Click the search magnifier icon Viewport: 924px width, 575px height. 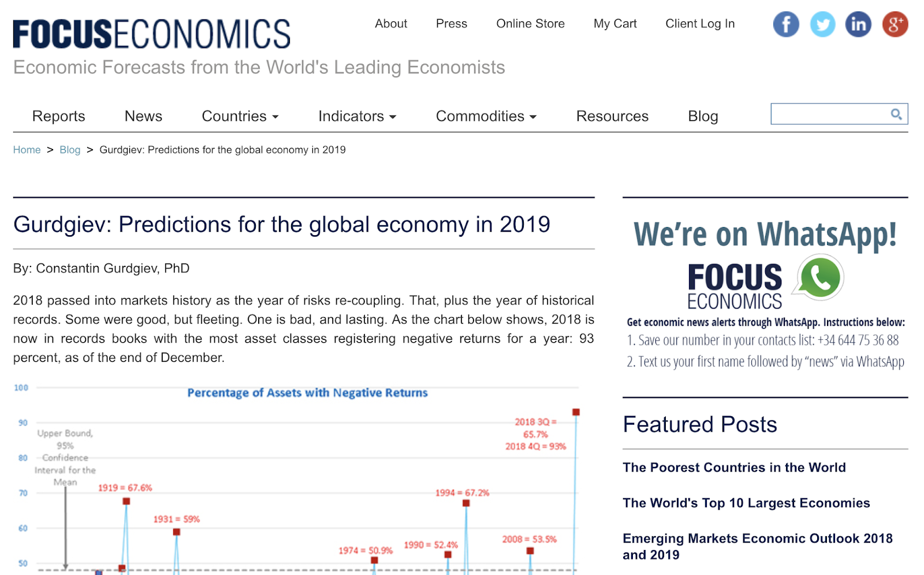coord(896,114)
